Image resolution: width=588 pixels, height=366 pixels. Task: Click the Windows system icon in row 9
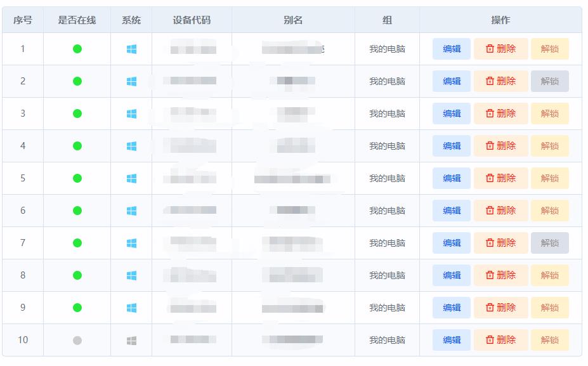click(x=132, y=308)
